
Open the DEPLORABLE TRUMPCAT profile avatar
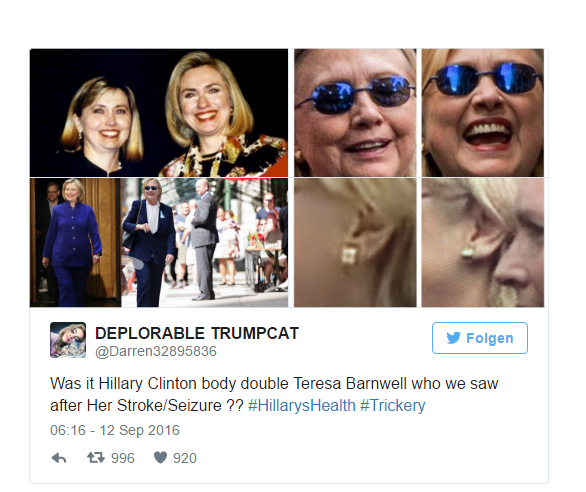click(x=68, y=340)
